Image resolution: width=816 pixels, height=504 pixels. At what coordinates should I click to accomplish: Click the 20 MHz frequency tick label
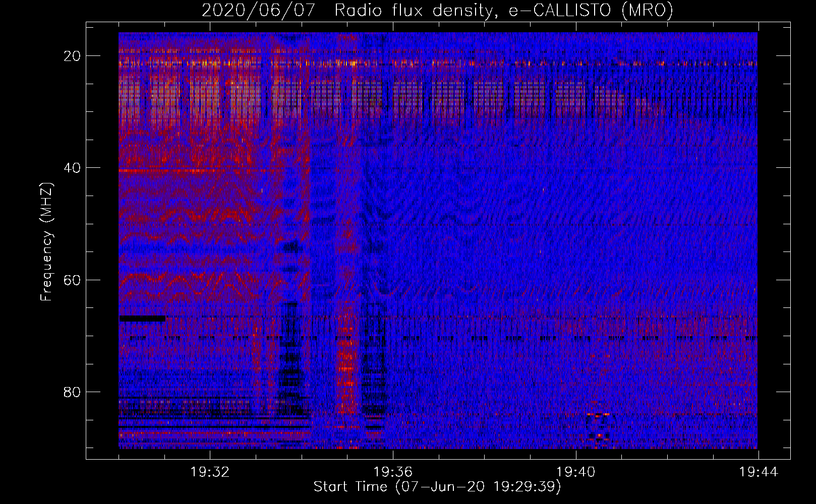pyautogui.click(x=73, y=56)
